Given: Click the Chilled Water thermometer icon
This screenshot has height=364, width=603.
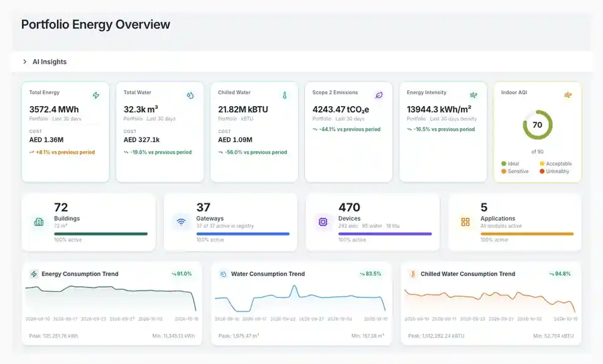Looking at the screenshot, I should (x=285, y=95).
